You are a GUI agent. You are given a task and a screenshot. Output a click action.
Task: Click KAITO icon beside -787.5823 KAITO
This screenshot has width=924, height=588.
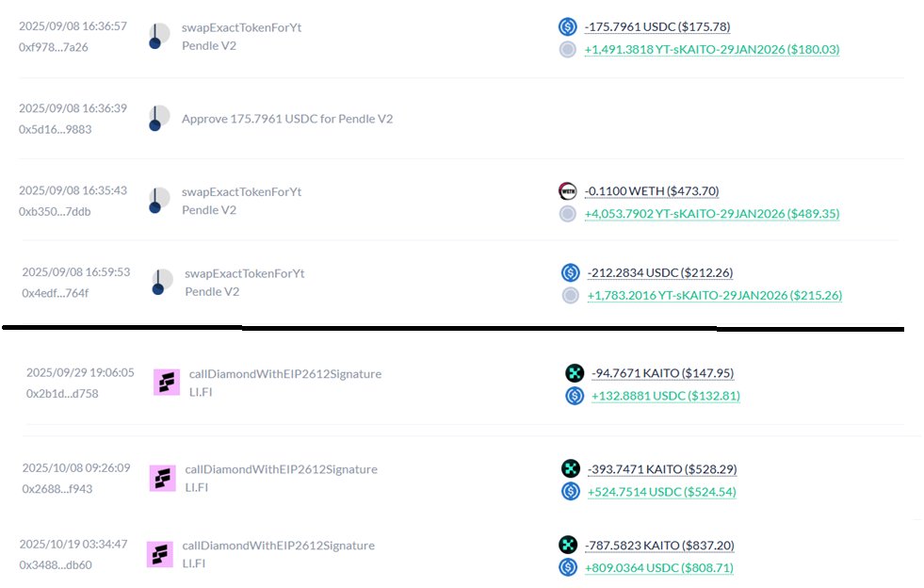[x=567, y=545]
